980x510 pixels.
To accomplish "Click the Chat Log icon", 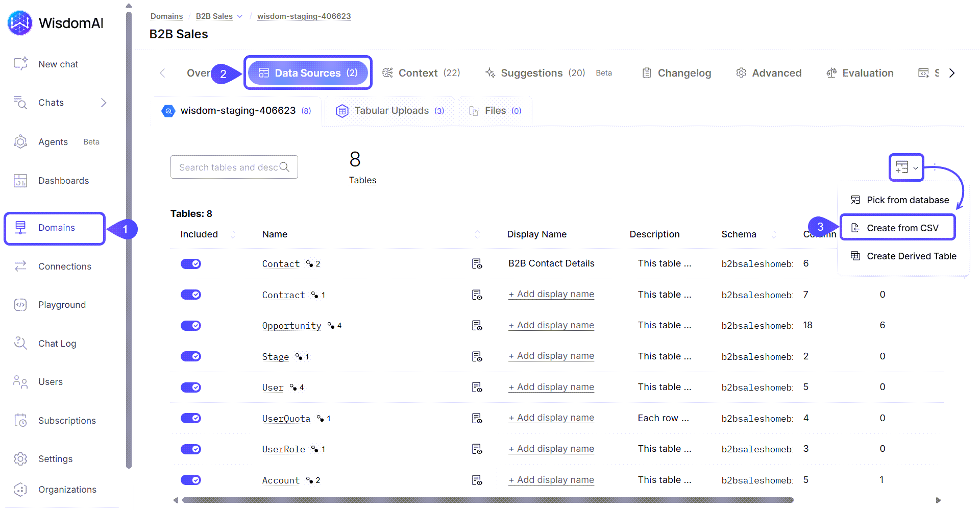I will pyautogui.click(x=20, y=343).
